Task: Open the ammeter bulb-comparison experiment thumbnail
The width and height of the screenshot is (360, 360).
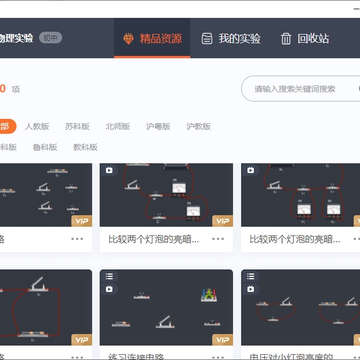Action: (166, 195)
